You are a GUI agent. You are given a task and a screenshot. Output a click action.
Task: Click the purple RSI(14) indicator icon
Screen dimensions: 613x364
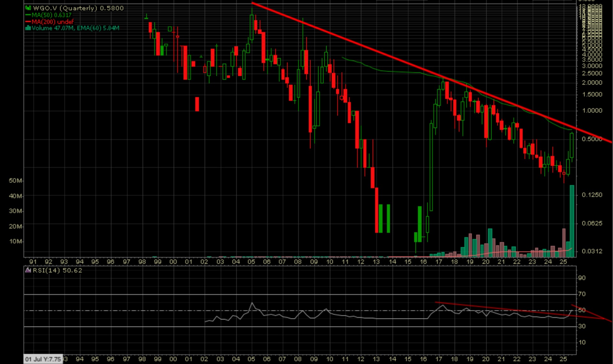tap(28, 270)
